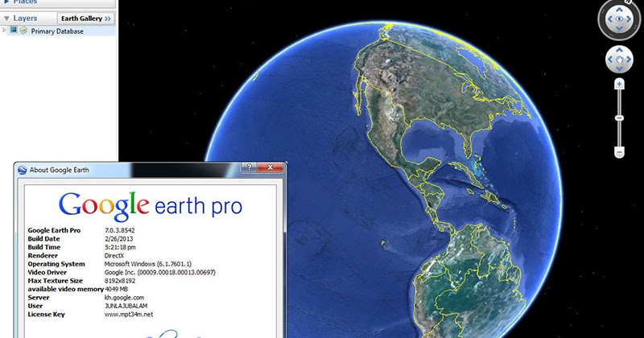644x338 pixels.
Task: Click the move-right arrow on hand joystick
Action: (629, 60)
